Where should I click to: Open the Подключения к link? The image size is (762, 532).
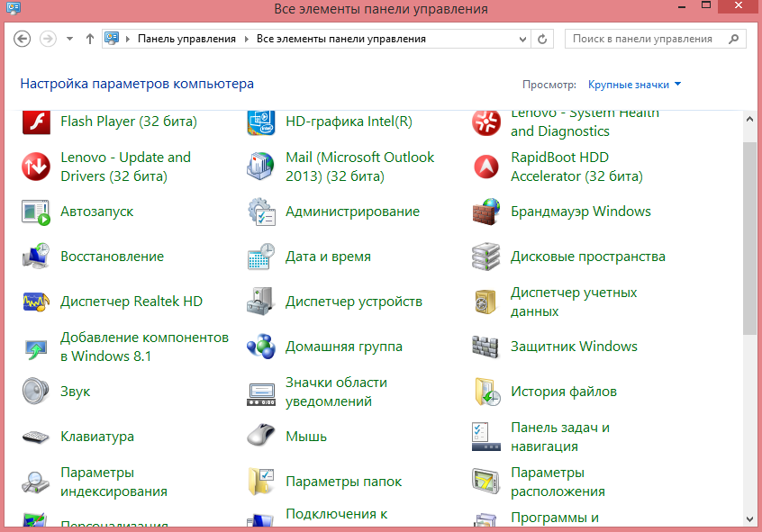[336, 514]
